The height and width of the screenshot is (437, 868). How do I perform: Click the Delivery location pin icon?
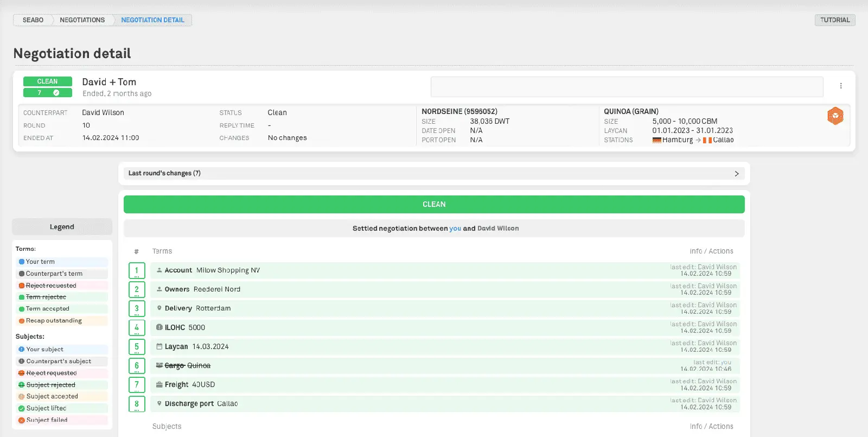click(x=159, y=308)
